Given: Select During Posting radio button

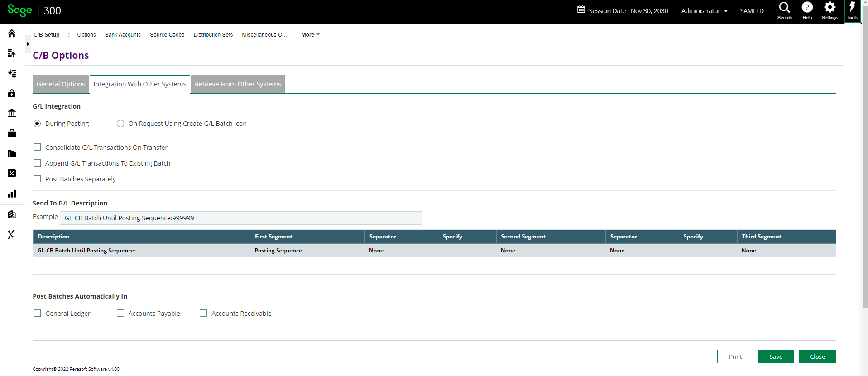Looking at the screenshot, I should pyautogui.click(x=37, y=124).
